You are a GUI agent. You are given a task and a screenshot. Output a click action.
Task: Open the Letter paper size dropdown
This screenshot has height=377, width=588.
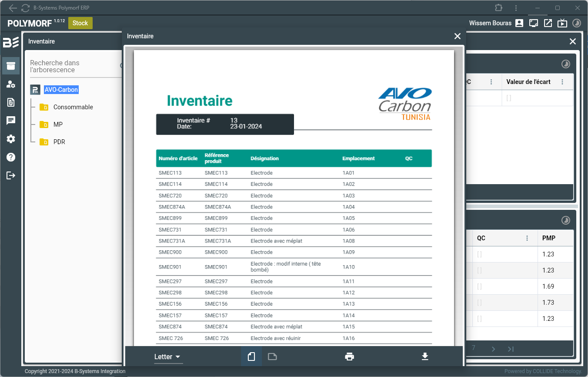[168, 357]
